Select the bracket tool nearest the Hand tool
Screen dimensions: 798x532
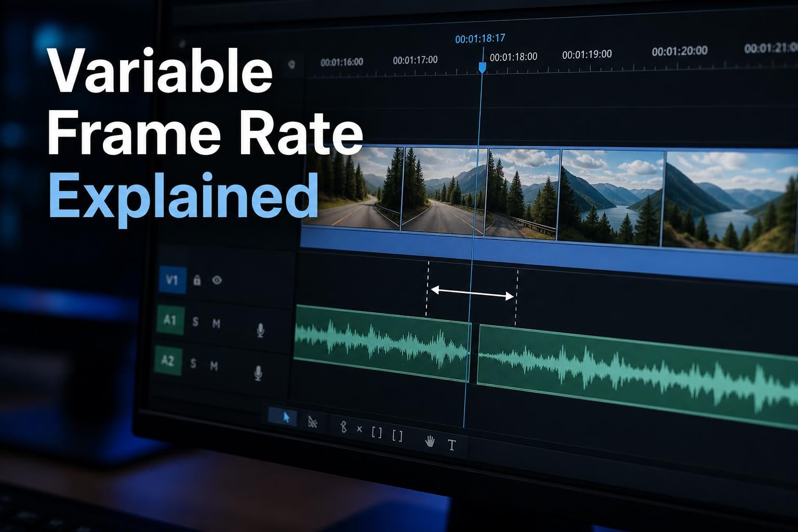pyautogui.click(x=397, y=435)
